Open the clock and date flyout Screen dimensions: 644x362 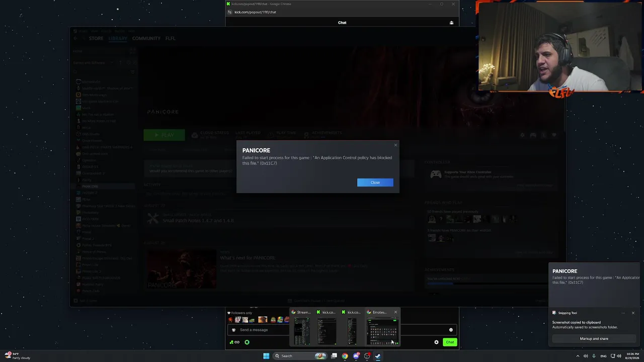pyautogui.click(x=632, y=356)
